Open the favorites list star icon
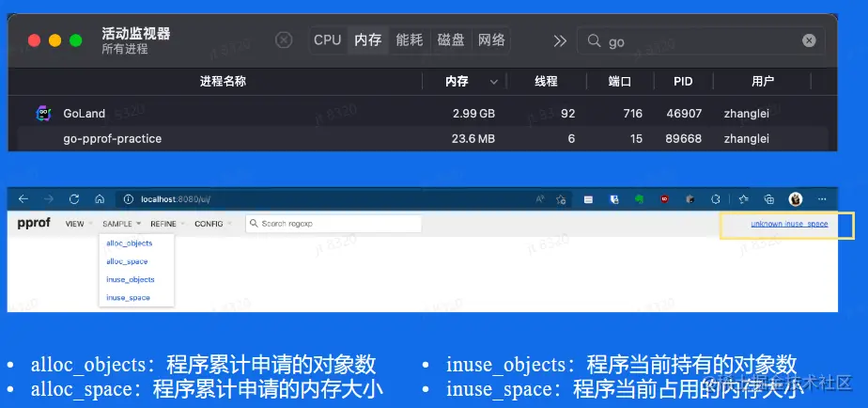The width and height of the screenshot is (868, 408). point(743,199)
